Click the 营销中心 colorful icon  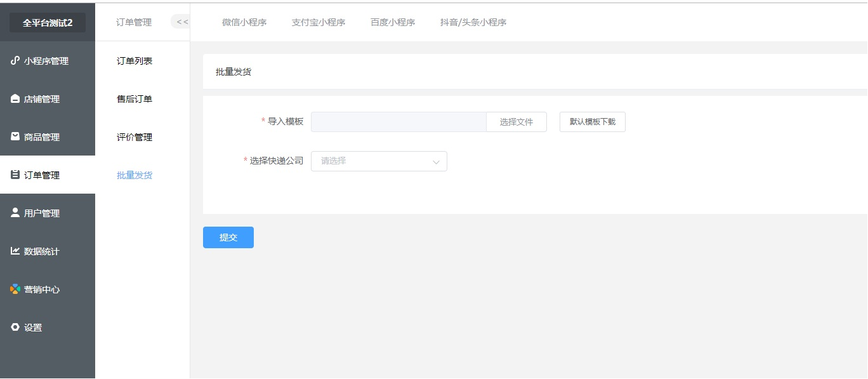pos(15,289)
